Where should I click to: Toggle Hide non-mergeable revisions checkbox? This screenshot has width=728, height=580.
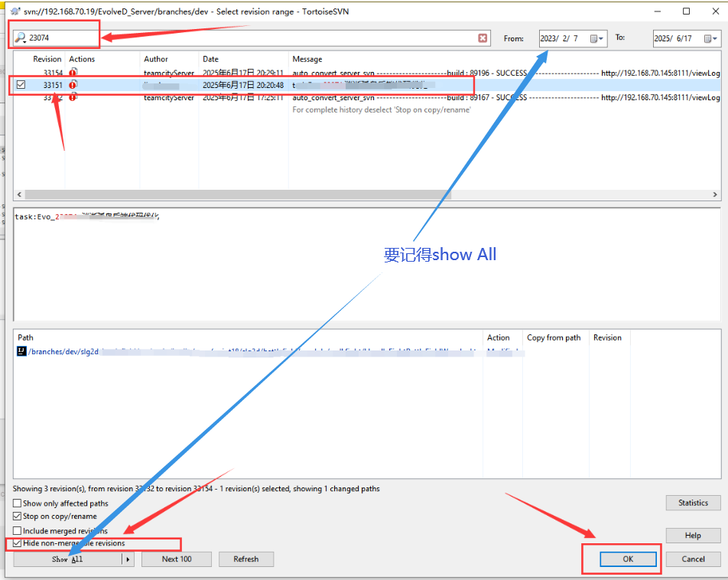click(17, 543)
